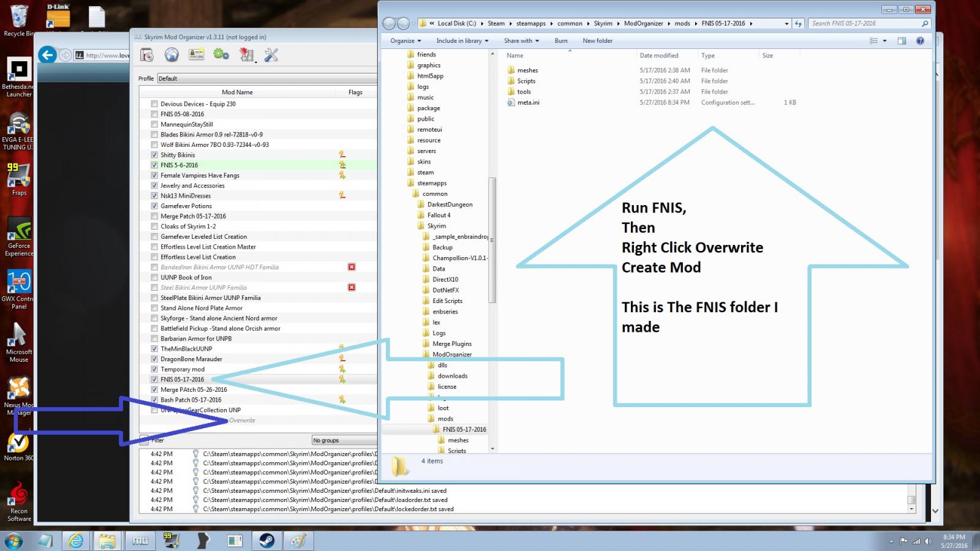
Task: Toggle the Explorer preview pane icon
Action: (902, 41)
